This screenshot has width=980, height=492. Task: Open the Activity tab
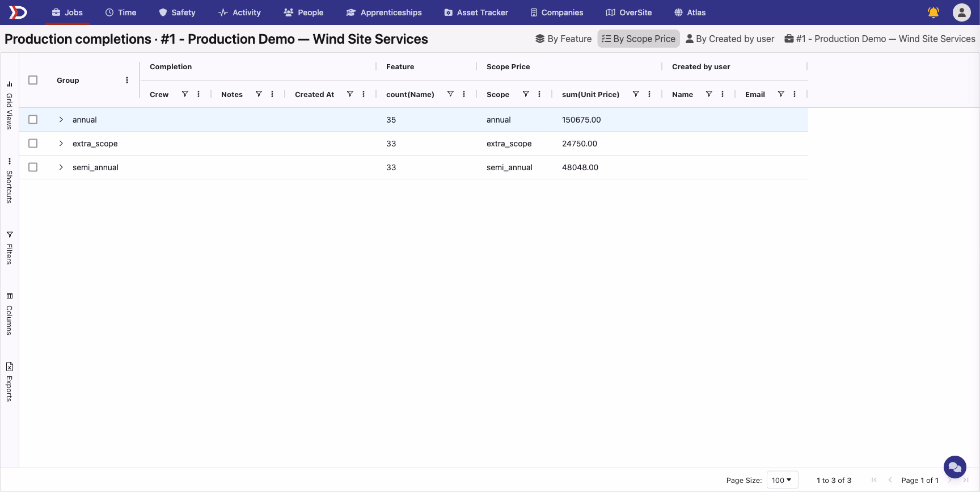[239, 12]
